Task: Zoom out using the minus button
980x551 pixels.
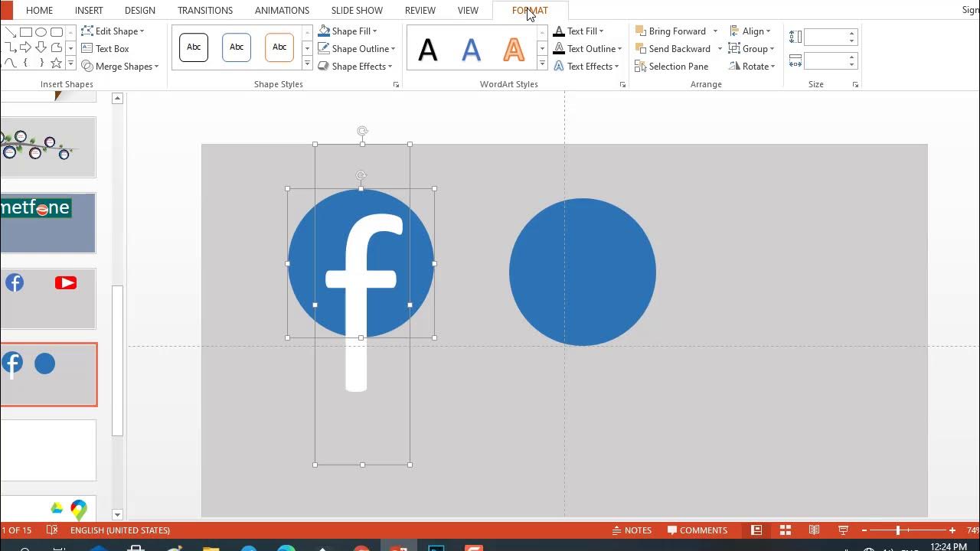Action: pyautogui.click(x=866, y=530)
